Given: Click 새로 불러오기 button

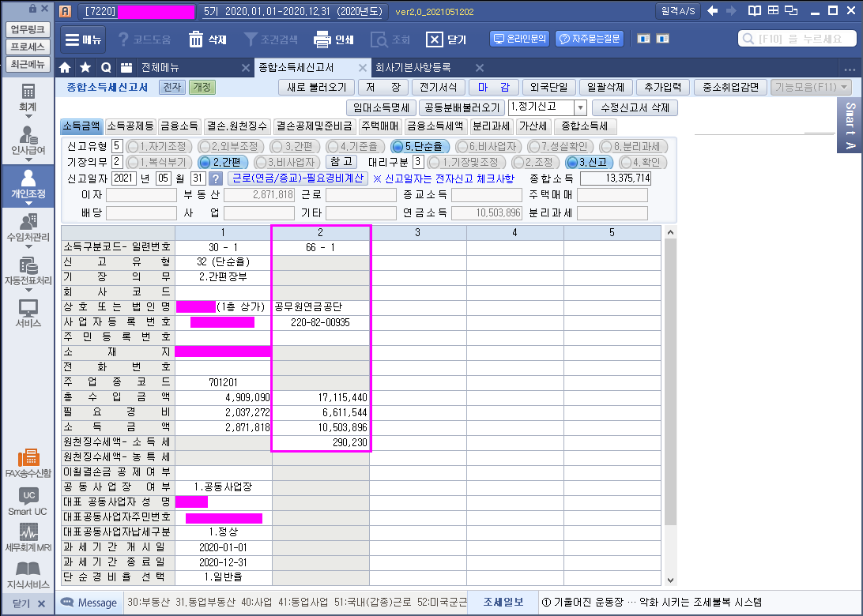Looking at the screenshot, I should coord(316,87).
